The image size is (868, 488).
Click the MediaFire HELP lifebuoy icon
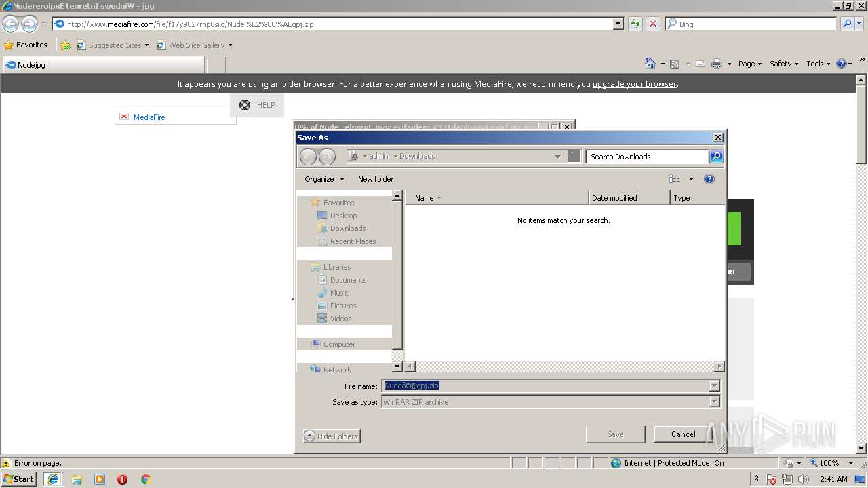[245, 105]
